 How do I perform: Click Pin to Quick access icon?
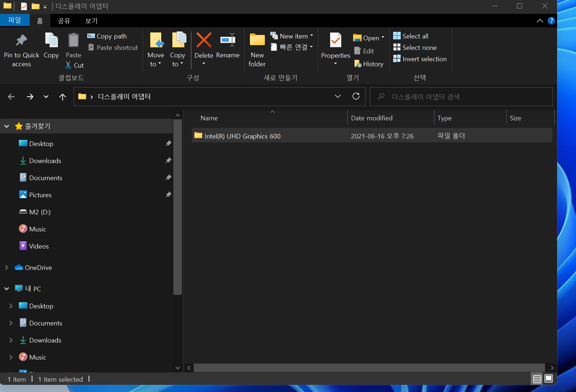pyautogui.click(x=21, y=40)
